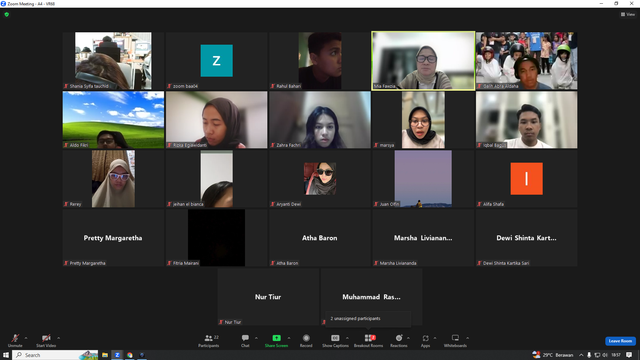
Task: Select Alifa Shafa's orange avatar tile
Action: (x=527, y=179)
